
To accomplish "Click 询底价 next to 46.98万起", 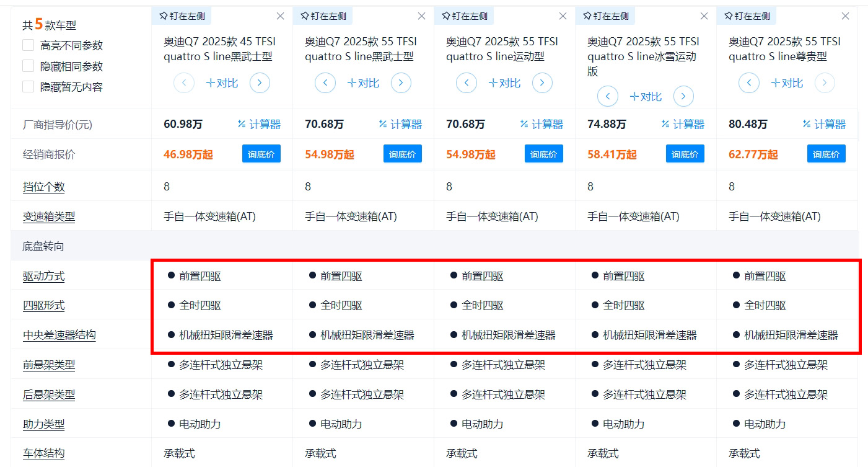I will (261, 154).
